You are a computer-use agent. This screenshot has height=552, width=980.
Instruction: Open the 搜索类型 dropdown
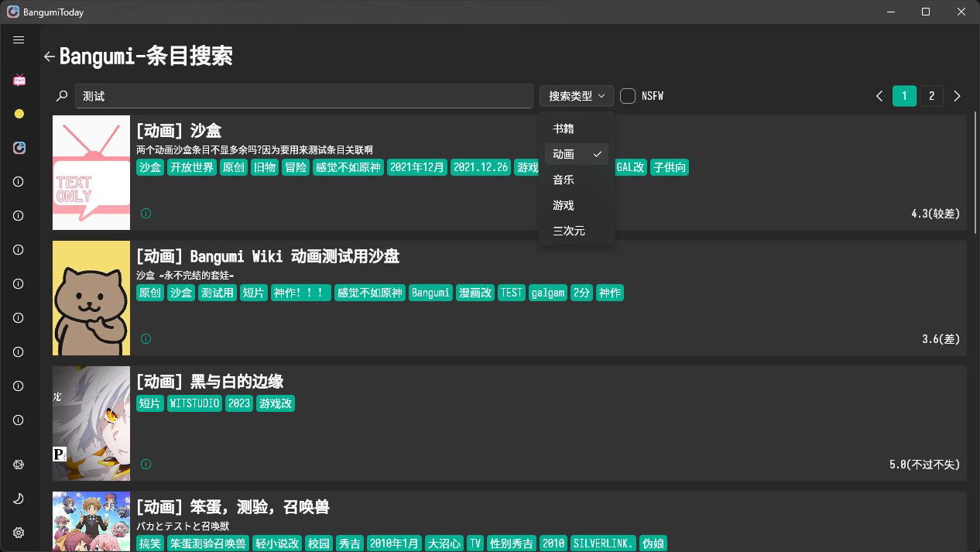point(577,96)
